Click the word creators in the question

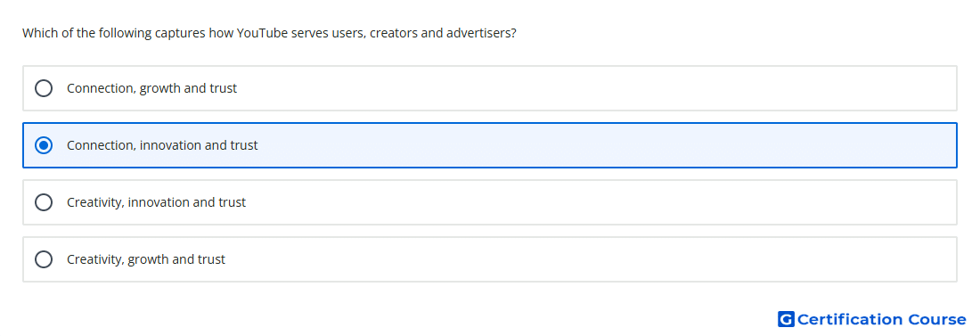click(393, 33)
